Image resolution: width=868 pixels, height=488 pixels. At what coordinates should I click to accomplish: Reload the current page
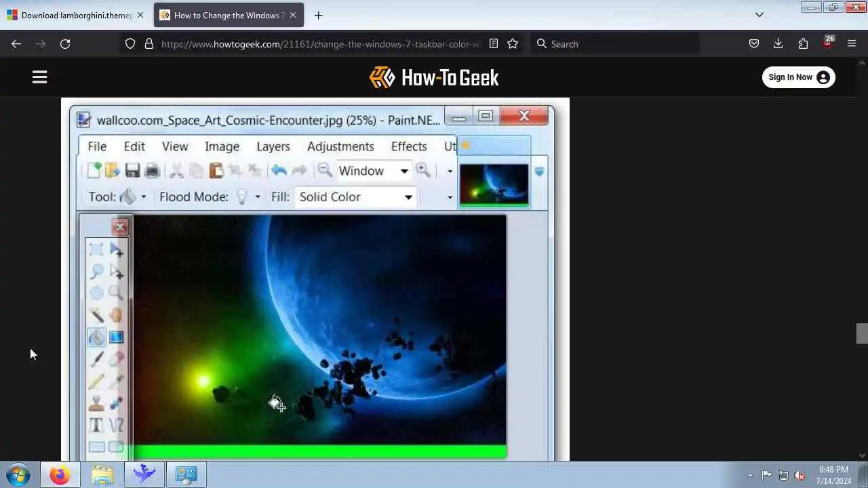pos(65,43)
